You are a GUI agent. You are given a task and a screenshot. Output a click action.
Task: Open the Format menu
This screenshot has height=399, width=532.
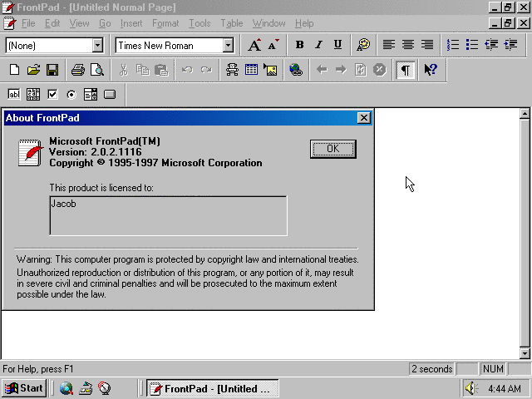(x=165, y=23)
